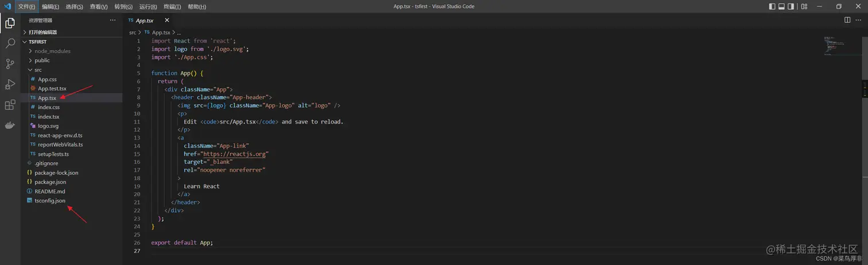This screenshot has height=265, width=868.
Task: Split the editor to the right
Action: [x=847, y=20]
